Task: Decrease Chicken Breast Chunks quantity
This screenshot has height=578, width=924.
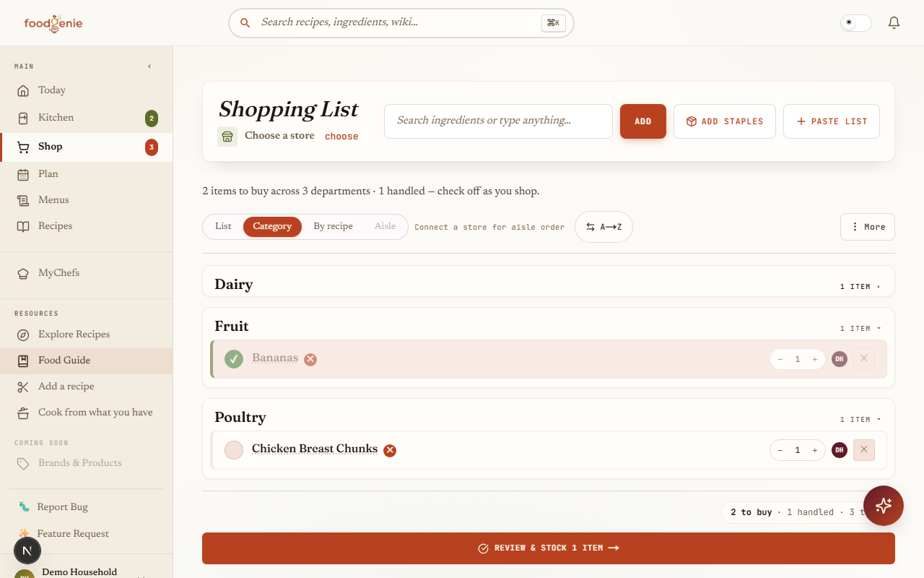Action: coord(780,450)
